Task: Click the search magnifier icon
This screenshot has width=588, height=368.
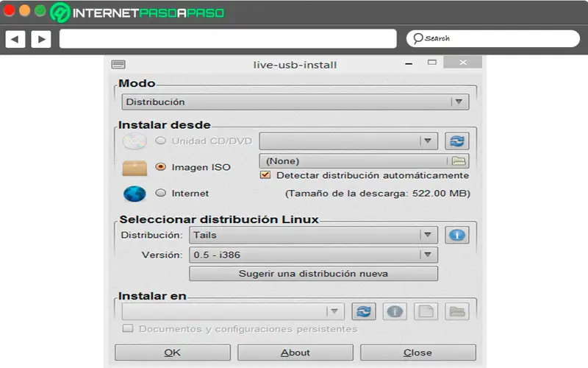Action: pyautogui.click(x=417, y=38)
